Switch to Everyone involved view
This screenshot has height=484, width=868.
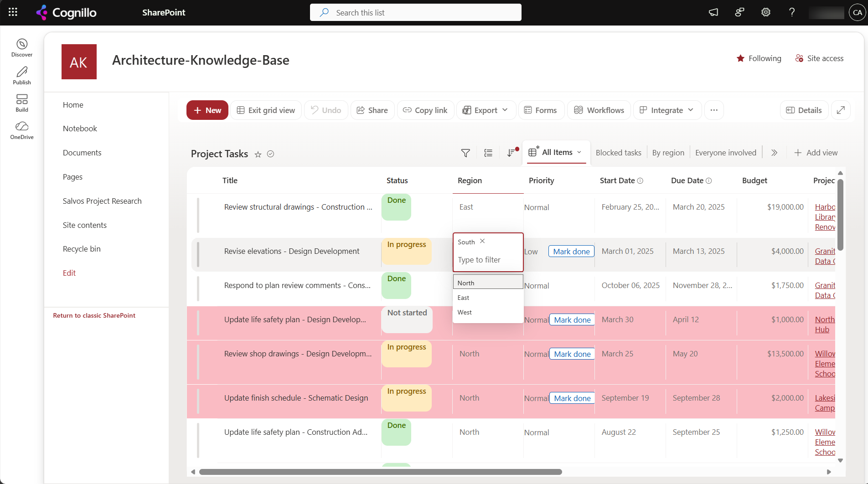725,153
